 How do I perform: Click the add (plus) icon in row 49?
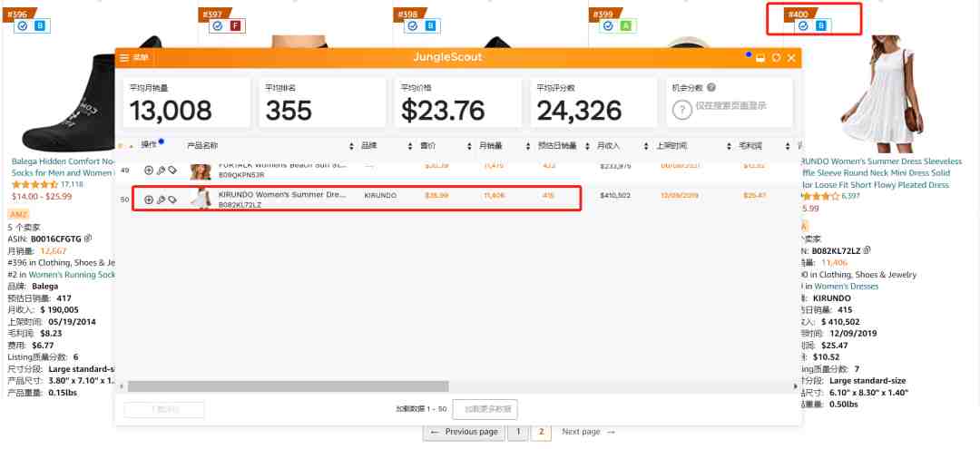coord(149,170)
